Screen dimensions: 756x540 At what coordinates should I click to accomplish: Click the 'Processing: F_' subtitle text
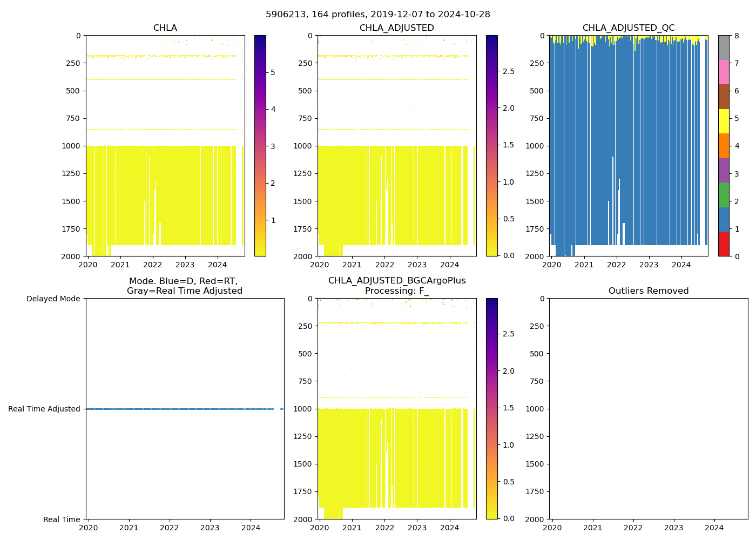(396, 291)
